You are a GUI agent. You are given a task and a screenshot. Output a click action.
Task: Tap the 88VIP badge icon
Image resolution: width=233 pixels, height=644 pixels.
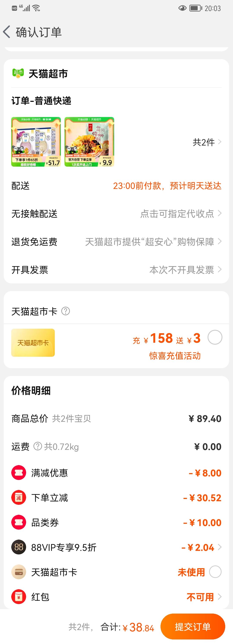[x=19, y=547]
